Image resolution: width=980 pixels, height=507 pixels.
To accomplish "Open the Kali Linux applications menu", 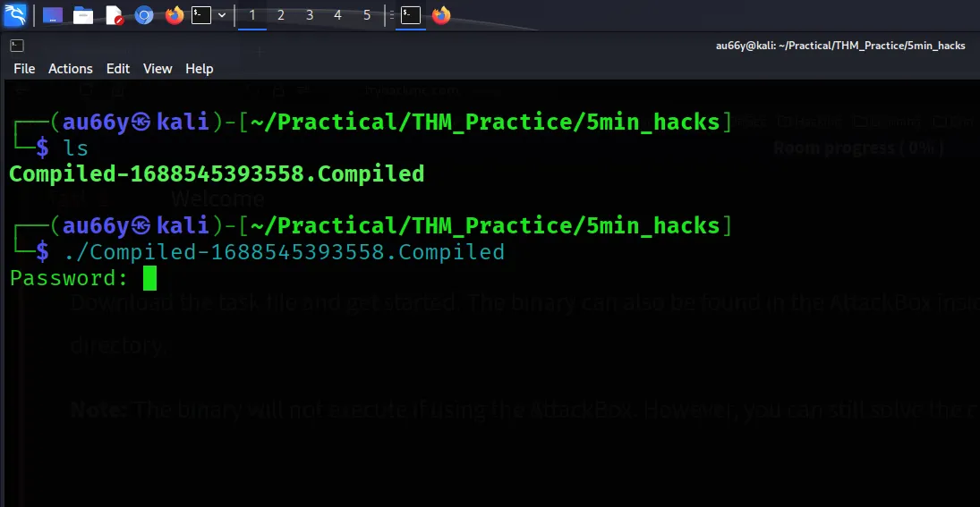I will (15, 15).
